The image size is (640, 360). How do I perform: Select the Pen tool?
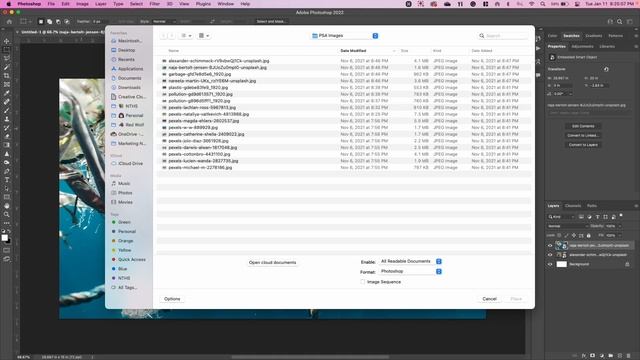pyautogui.click(x=7, y=171)
